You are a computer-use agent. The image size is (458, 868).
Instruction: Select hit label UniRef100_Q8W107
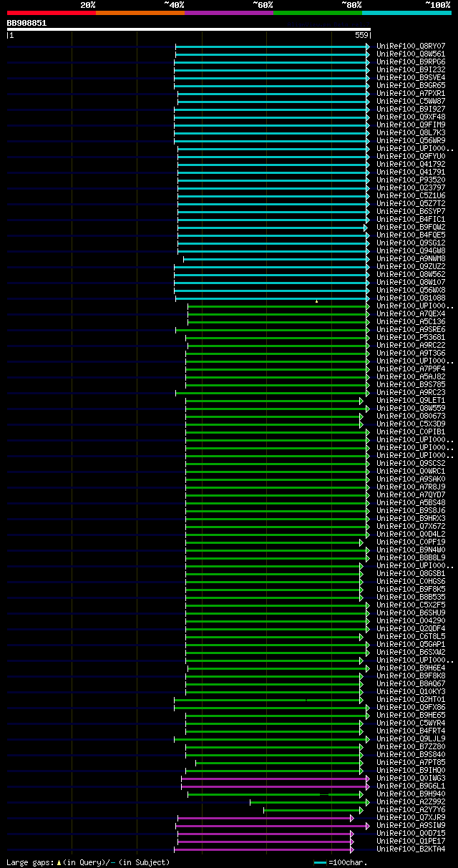[x=411, y=282]
